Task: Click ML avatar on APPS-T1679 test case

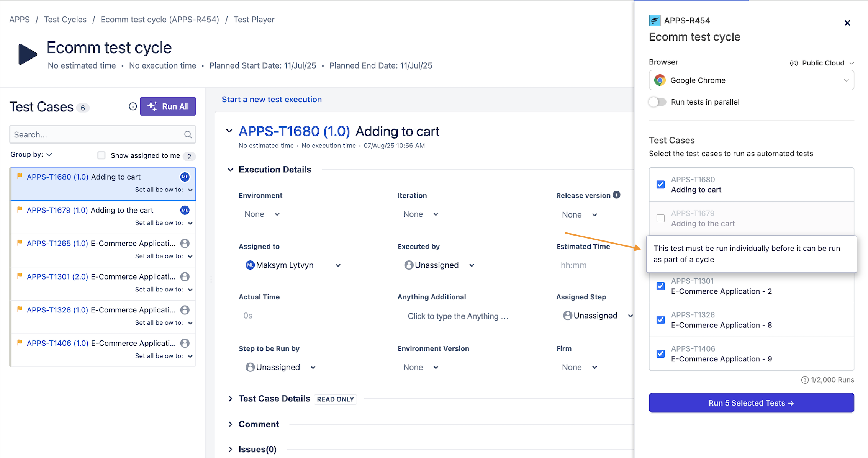Action: click(185, 210)
